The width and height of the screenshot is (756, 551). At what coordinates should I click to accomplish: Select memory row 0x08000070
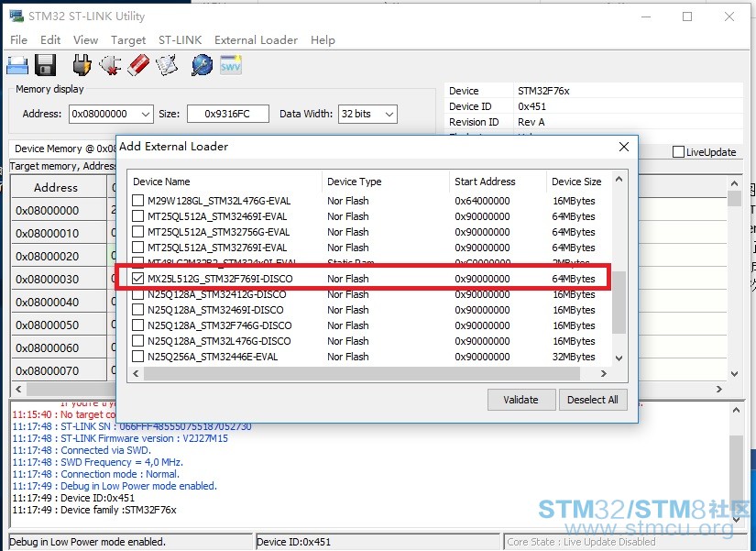click(59, 370)
